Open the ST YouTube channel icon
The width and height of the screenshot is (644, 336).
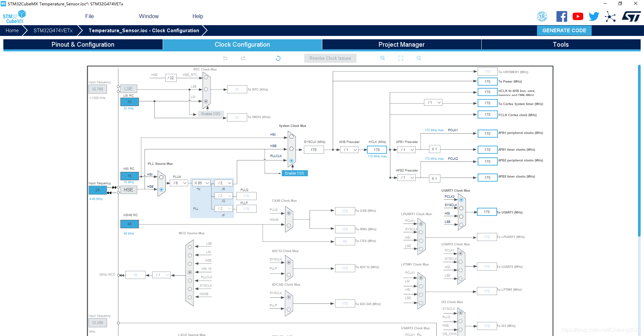point(578,16)
